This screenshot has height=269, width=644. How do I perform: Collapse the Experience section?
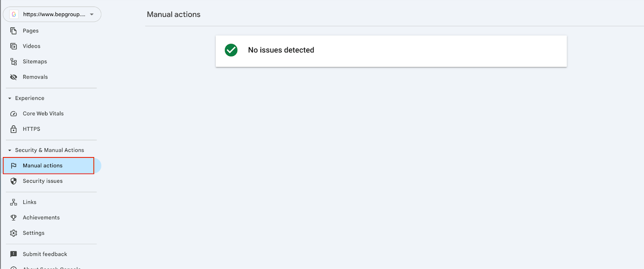[9, 98]
